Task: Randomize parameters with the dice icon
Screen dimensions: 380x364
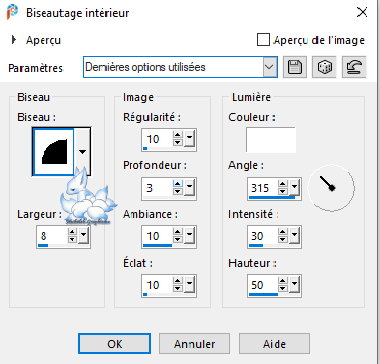Action: click(324, 67)
